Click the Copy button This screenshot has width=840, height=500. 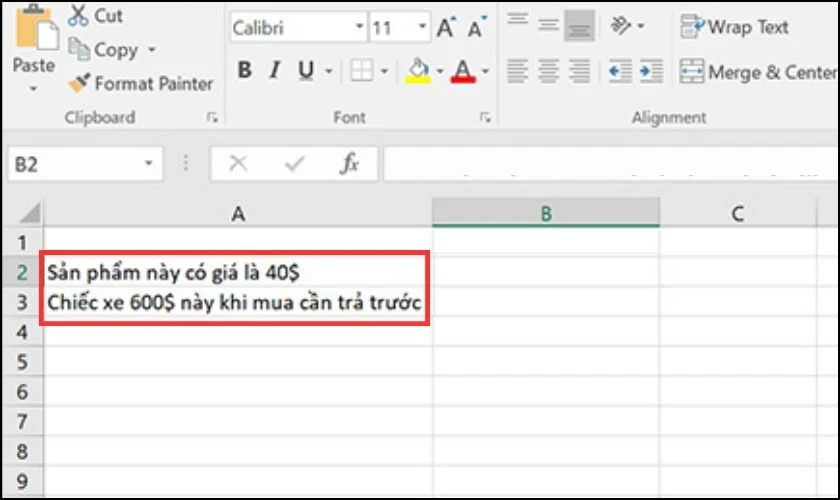pyautogui.click(x=103, y=50)
